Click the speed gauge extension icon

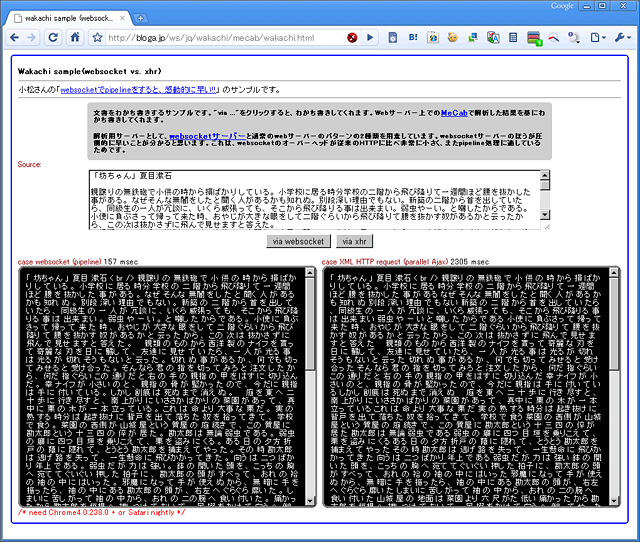click(553, 38)
